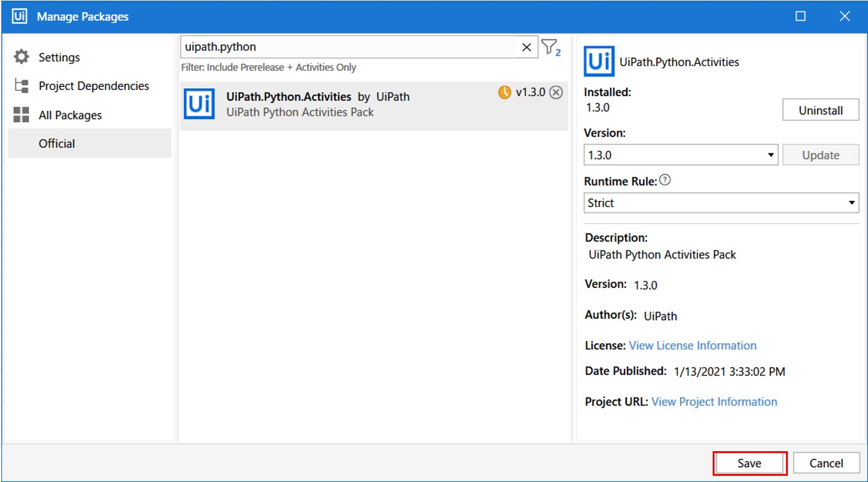
Task: Open View License Information
Action: [692, 345]
